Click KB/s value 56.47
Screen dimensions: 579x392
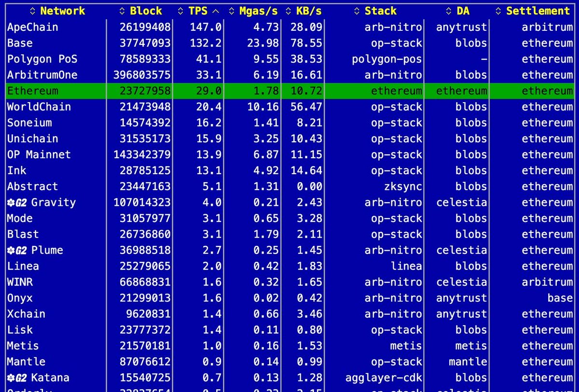point(306,107)
